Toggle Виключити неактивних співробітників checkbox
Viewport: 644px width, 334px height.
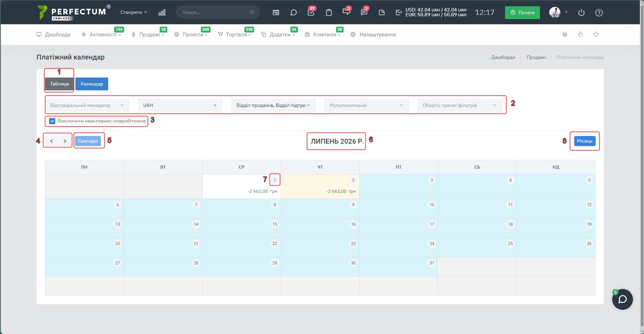tap(52, 121)
